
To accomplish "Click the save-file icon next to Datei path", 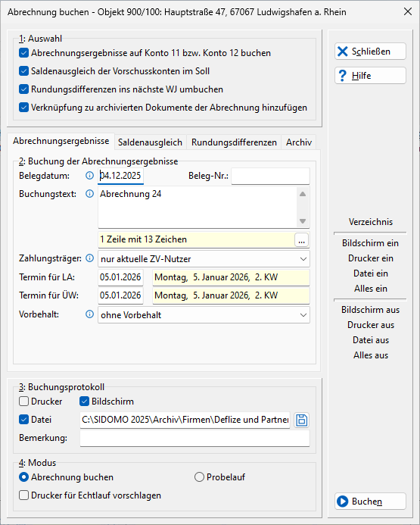I will click(302, 420).
